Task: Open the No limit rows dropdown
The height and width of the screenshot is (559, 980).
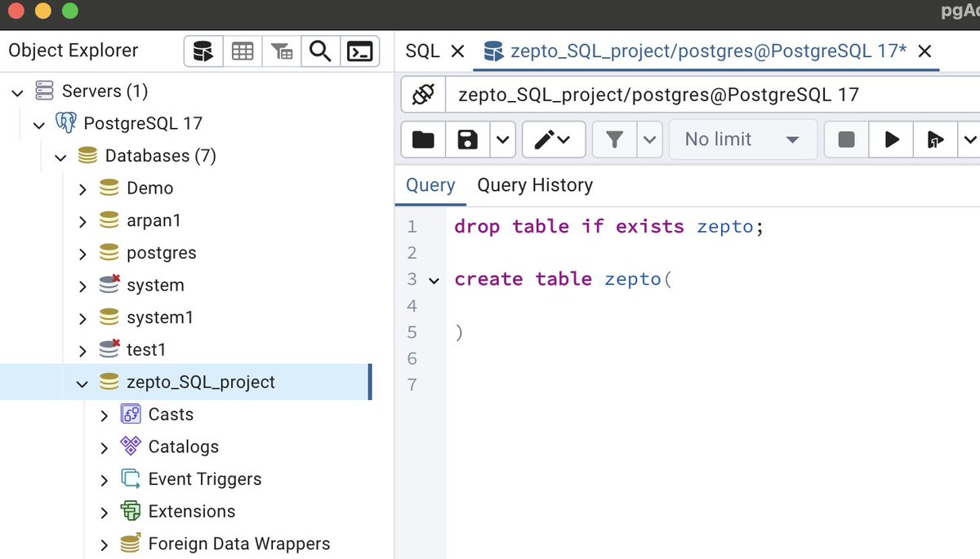Action: click(743, 140)
